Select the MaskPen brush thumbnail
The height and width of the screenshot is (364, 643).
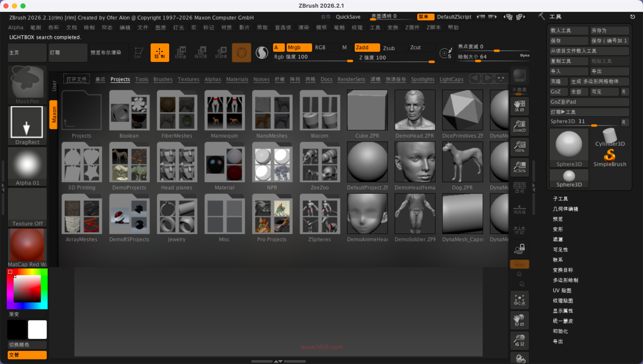27,85
